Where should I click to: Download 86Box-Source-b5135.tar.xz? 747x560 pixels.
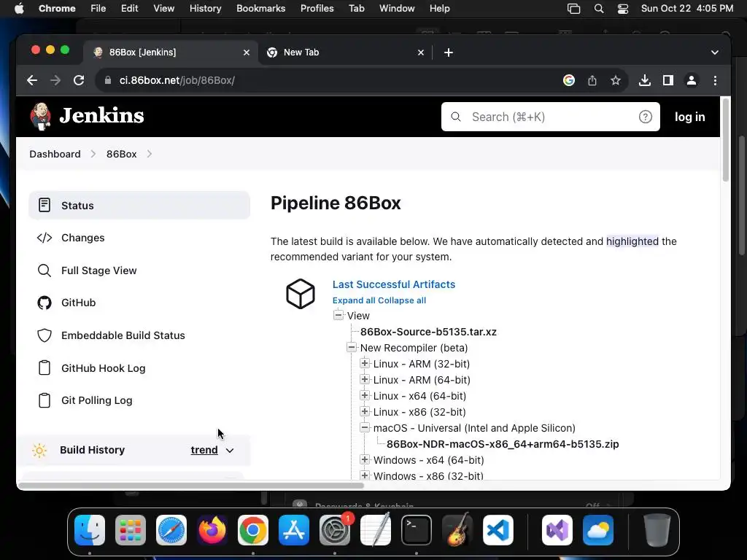[428, 332]
